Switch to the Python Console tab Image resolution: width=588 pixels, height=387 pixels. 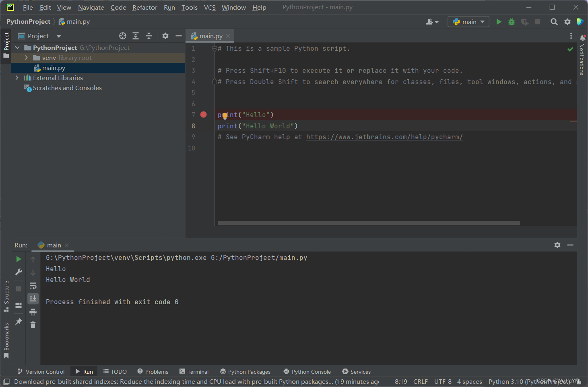click(x=307, y=371)
